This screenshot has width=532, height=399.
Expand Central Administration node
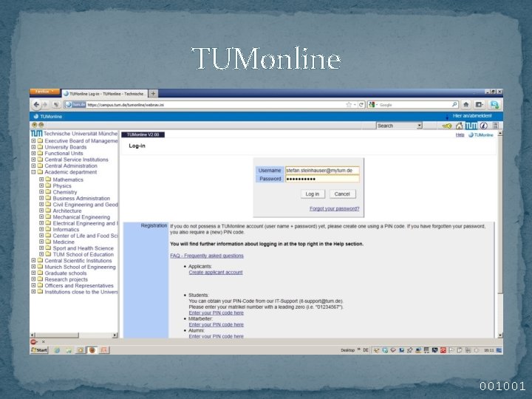pyautogui.click(x=33, y=166)
